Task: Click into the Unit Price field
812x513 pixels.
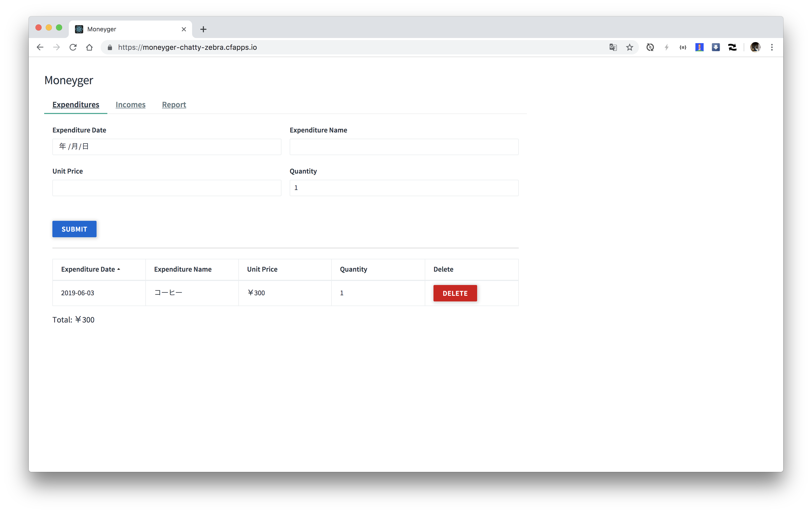Action: click(x=167, y=188)
